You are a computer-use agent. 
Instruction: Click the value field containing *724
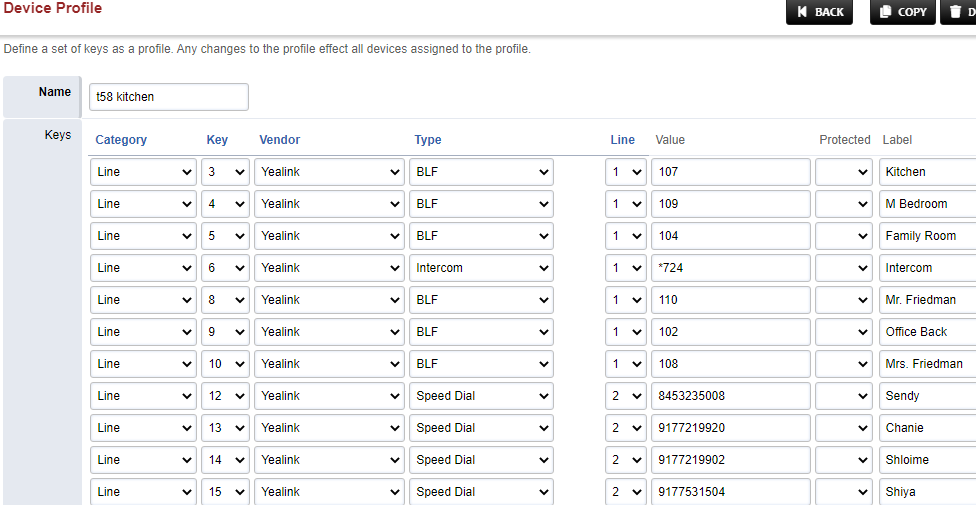[x=731, y=268]
